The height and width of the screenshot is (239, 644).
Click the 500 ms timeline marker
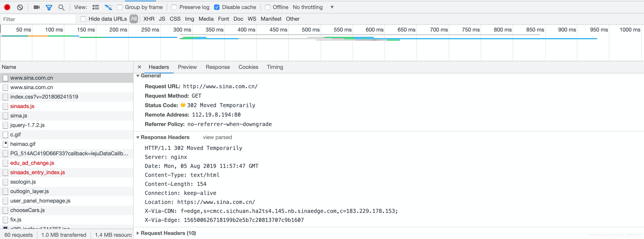click(311, 30)
